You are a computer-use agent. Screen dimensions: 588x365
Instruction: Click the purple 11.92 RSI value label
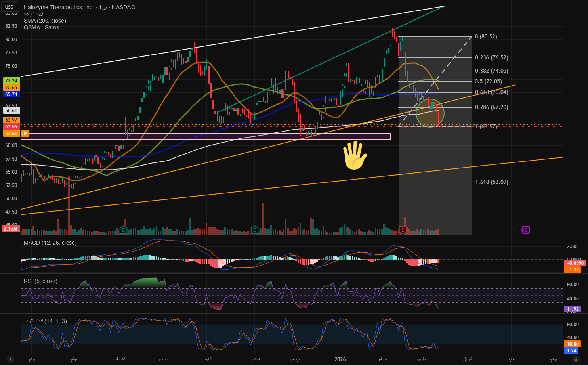point(573,309)
